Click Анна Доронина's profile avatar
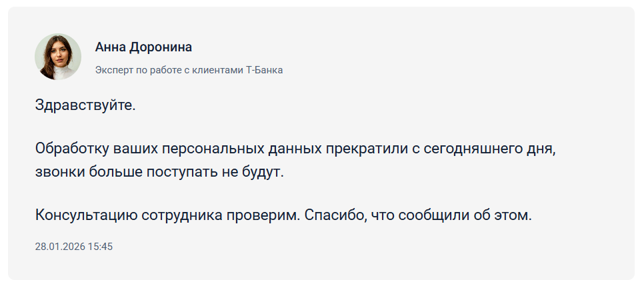 coord(58,57)
